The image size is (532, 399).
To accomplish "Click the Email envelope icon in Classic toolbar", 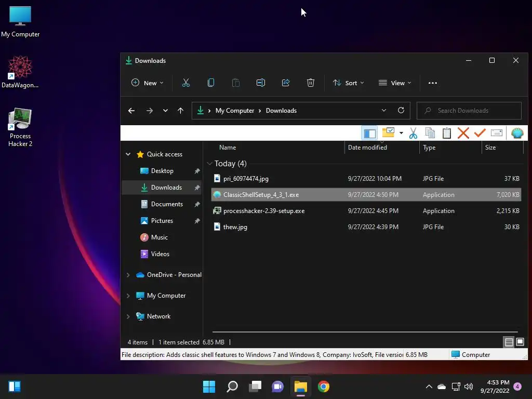I will (x=496, y=132).
